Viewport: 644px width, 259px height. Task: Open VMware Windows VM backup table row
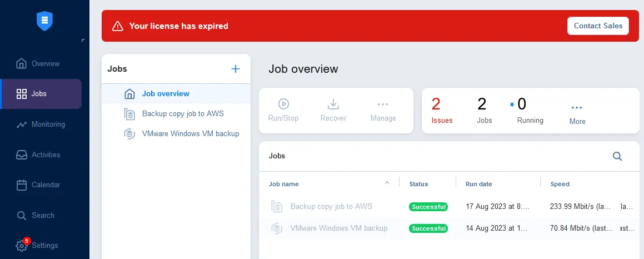449,228
